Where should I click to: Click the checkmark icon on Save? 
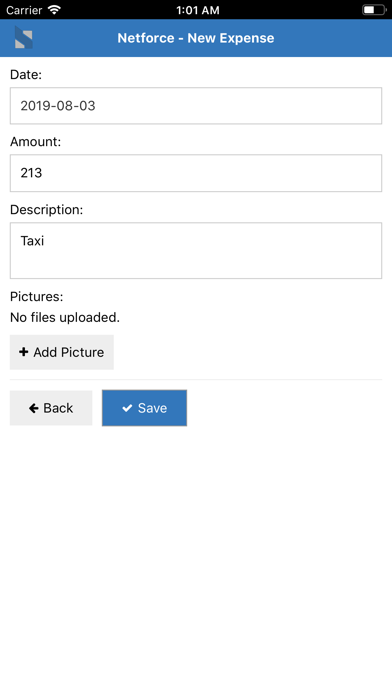click(127, 408)
